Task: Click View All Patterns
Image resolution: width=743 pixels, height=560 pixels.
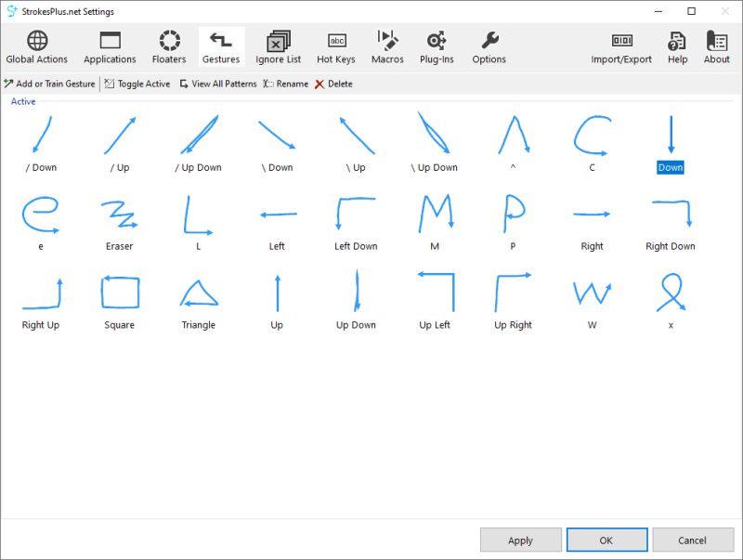Action: pyautogui.click(x=217, y=84)
